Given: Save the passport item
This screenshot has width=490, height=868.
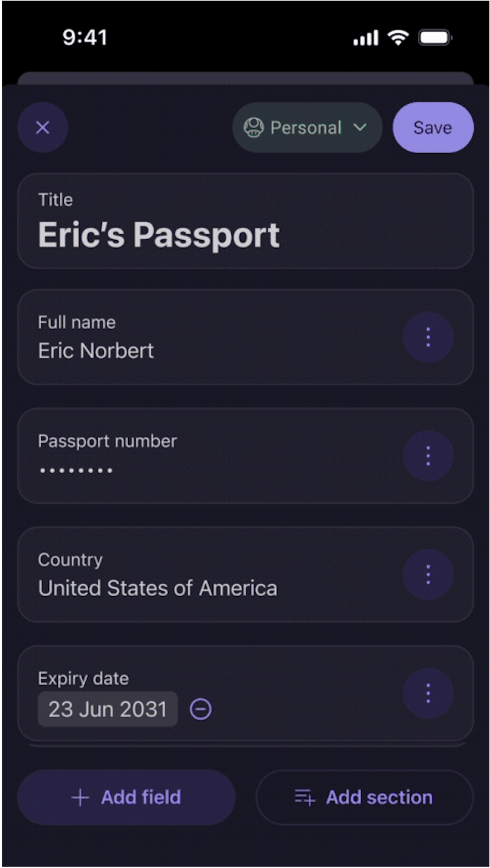Looking at the screenshot, I should (x=433, y=128).
